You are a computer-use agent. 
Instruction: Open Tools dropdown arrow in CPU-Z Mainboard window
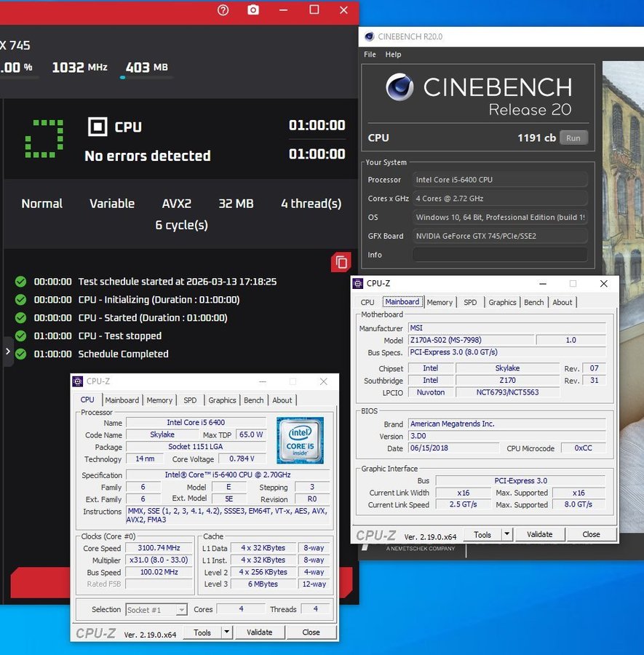tap(506, 534)
